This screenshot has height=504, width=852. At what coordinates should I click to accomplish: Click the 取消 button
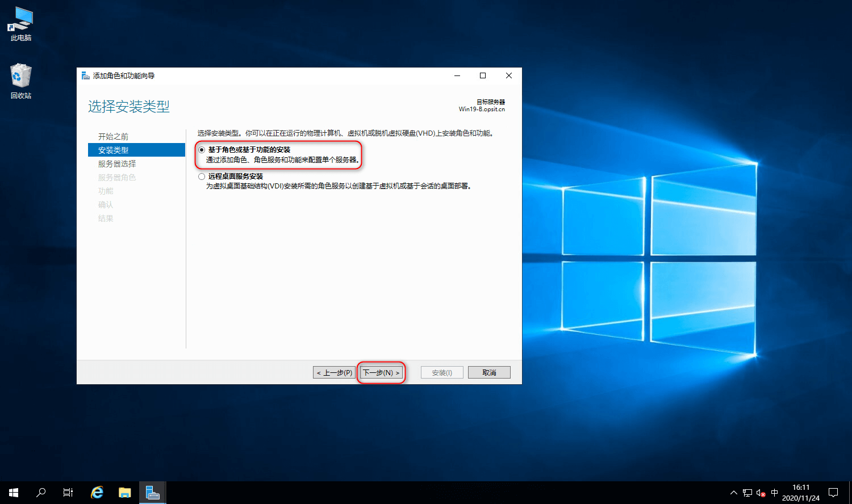[x=489, y=372]
